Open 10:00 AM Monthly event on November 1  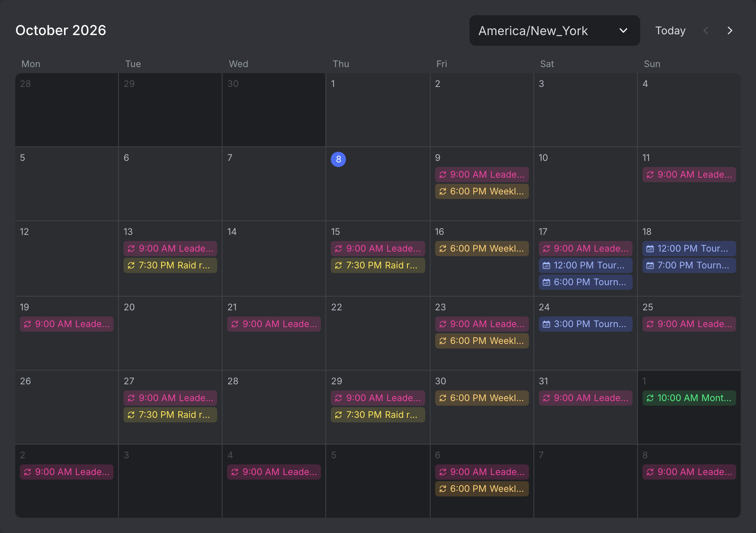click(x=689, y=398)
